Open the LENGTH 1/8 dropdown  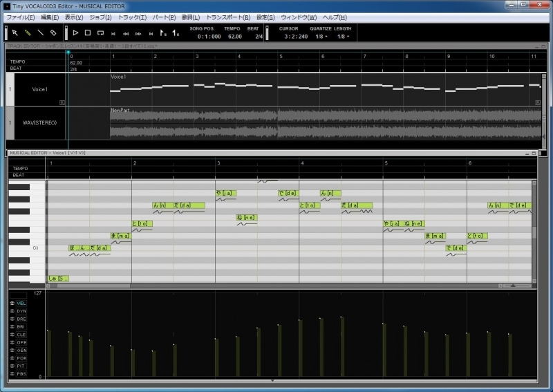[x=343, y=37]
